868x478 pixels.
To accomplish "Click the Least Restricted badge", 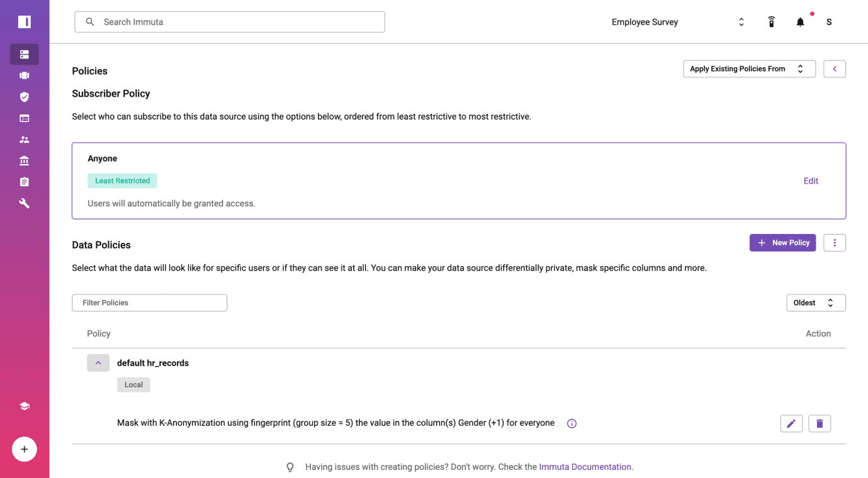I will pyautogui.click(x=122, y=181).
